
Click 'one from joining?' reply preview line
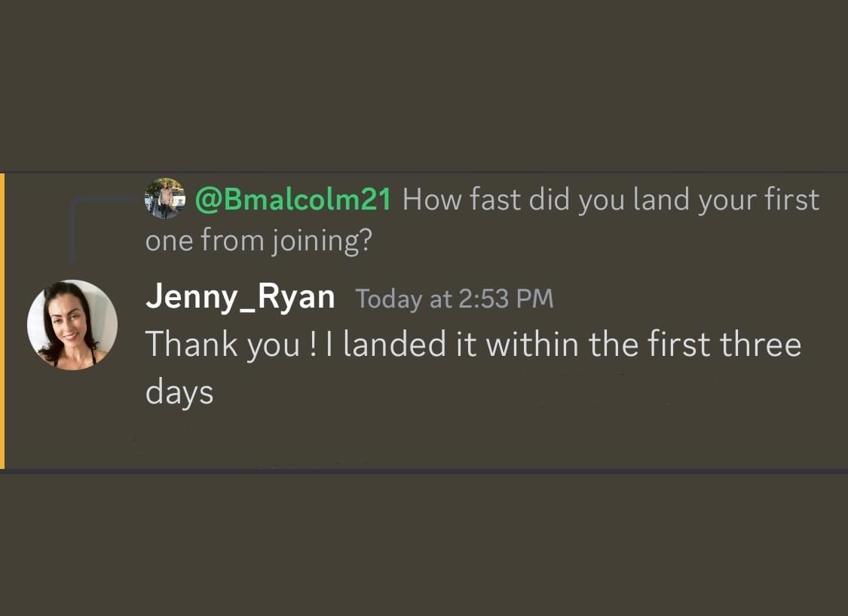click(259, 241)
